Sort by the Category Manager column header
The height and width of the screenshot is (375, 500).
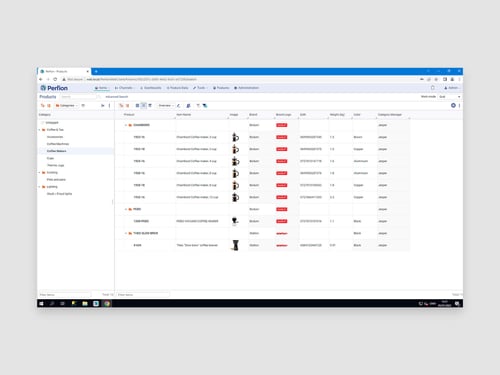tap(390, 115)
